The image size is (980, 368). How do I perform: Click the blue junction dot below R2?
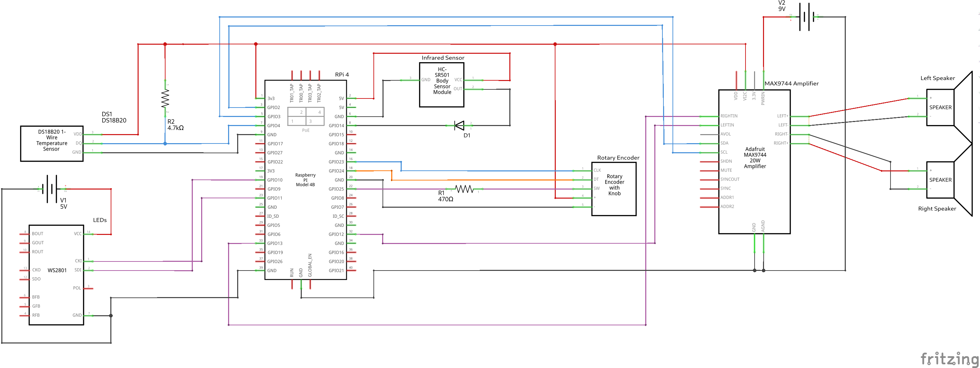pos(165,144)
